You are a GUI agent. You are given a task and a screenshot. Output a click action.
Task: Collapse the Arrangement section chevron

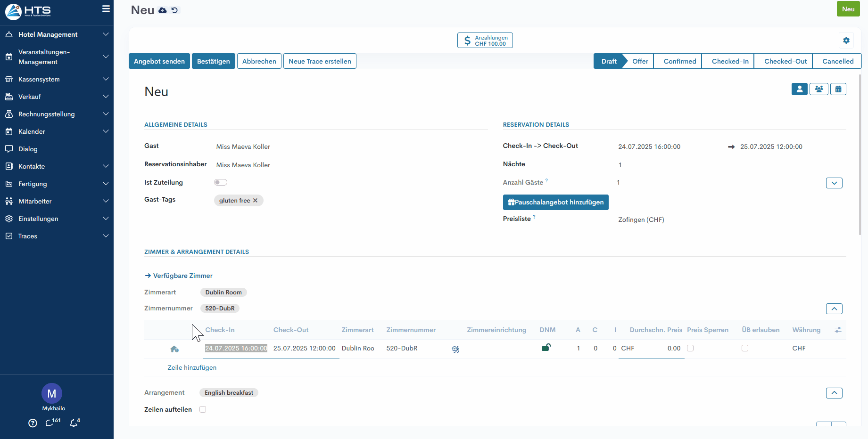tap(834, 393)
